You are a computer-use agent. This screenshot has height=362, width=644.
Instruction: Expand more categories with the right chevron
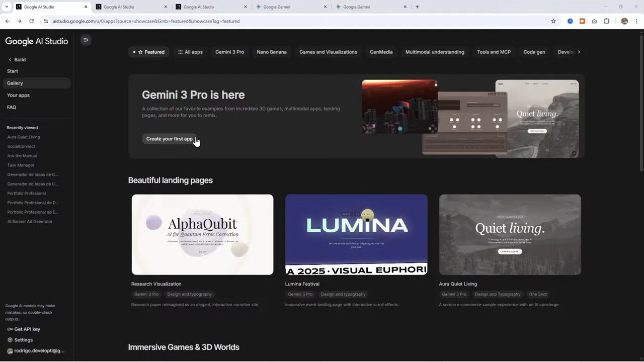579,52
